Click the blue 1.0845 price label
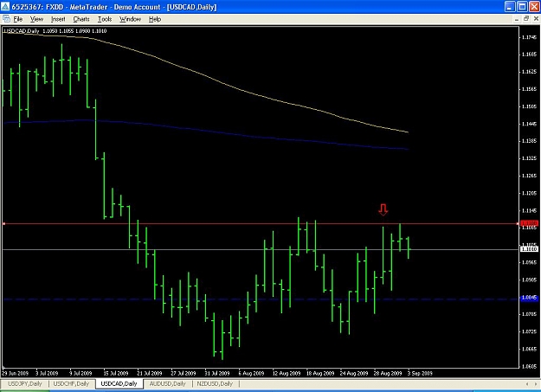 529,298
